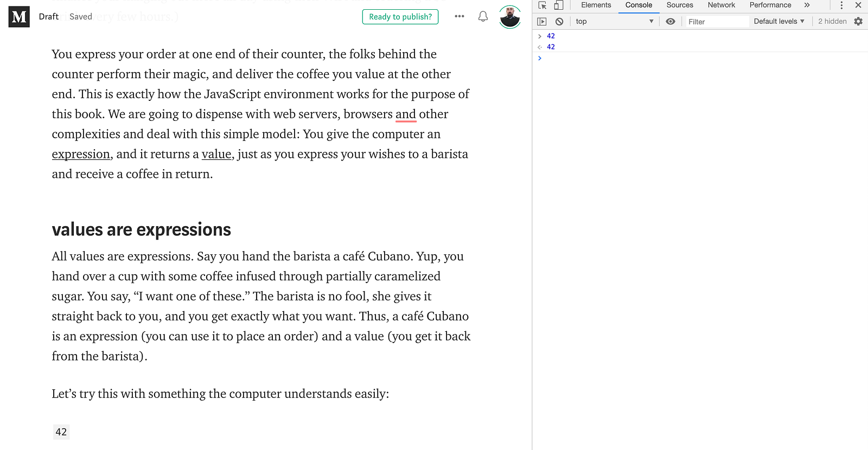Image resolution: width=868 pixels, height=450 pixels.
Task: Click the 'expression' link in the article
Action: pyautogui.click(x=81, y=155)
